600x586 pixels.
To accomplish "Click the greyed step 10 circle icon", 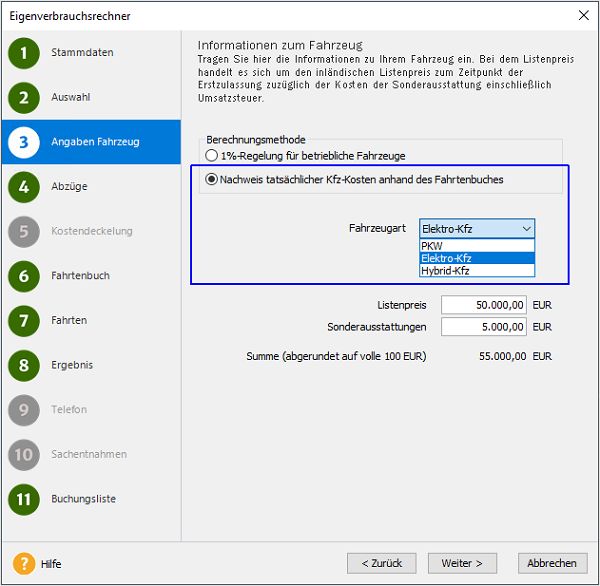I will (x=24, y=455).
